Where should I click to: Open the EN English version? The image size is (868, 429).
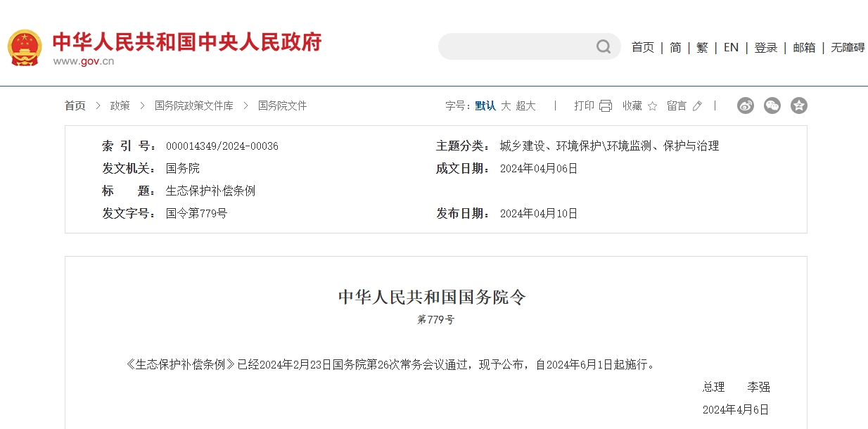click(731, 47)
